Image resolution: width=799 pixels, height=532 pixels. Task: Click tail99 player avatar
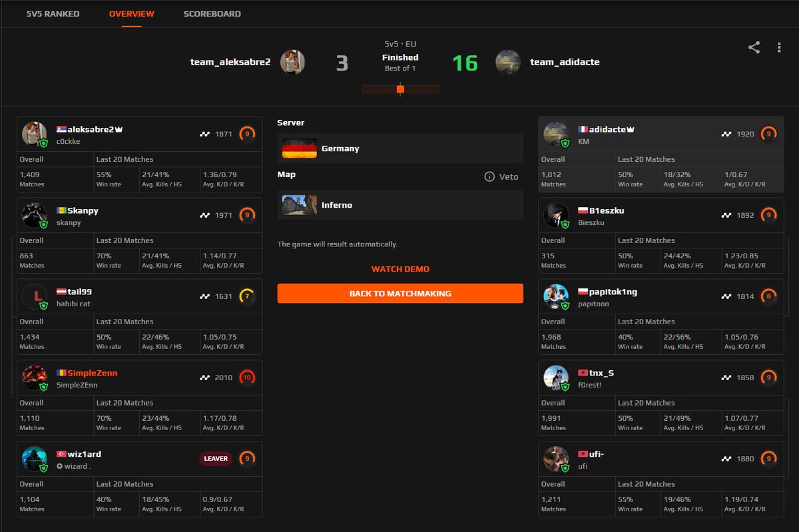[35, 296]
